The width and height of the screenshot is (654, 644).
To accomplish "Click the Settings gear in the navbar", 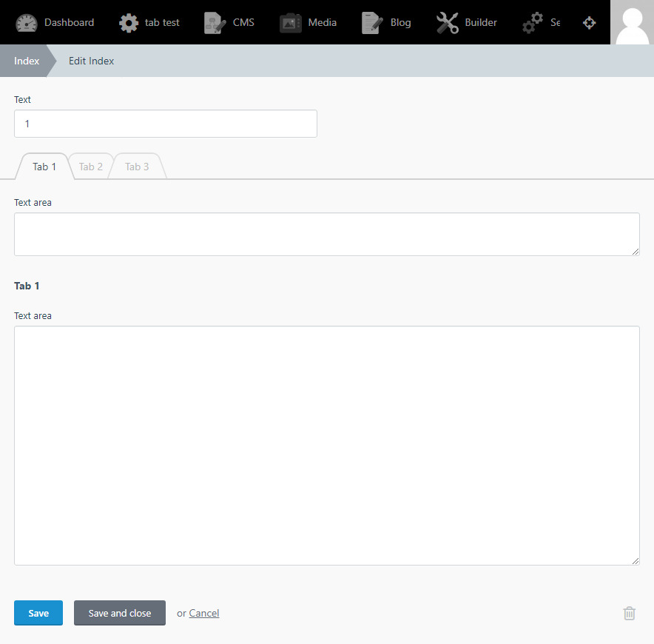I will pyautogui.click(x=533, y=22).
